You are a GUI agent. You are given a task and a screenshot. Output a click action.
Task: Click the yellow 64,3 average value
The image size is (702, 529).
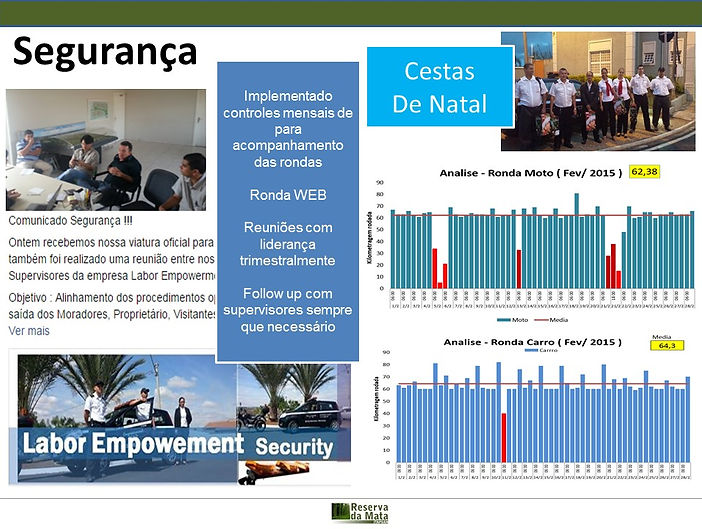[667, 346]
